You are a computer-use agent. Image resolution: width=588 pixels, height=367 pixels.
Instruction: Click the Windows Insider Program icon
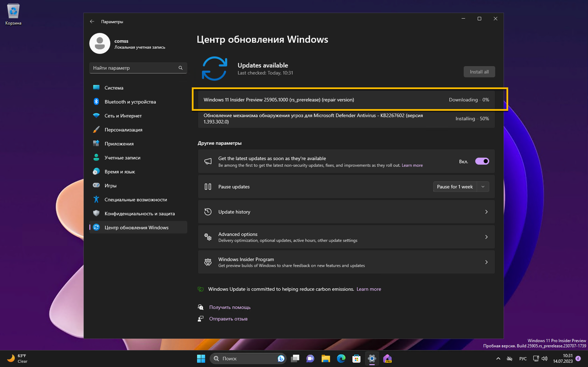[x=208, y=262]
